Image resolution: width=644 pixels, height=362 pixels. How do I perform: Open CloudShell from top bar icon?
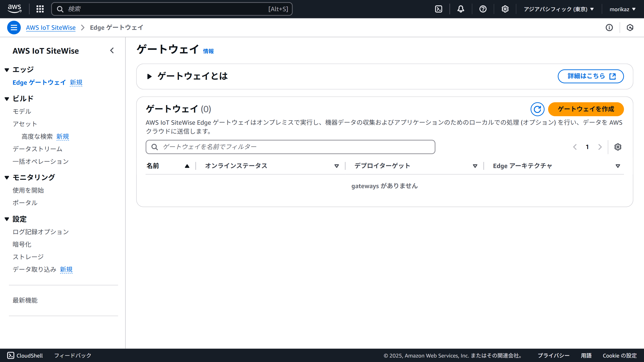point(439,9)
